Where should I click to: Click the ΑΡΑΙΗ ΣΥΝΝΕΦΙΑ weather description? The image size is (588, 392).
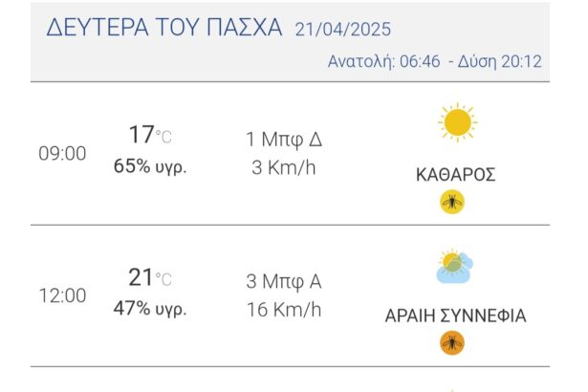coord(456,316)
